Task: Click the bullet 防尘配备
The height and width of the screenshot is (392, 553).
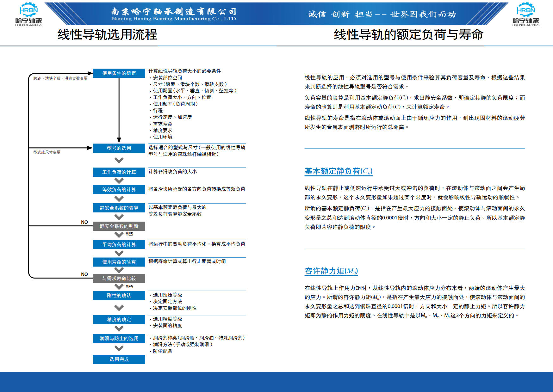Action: (x=161, y=351)
